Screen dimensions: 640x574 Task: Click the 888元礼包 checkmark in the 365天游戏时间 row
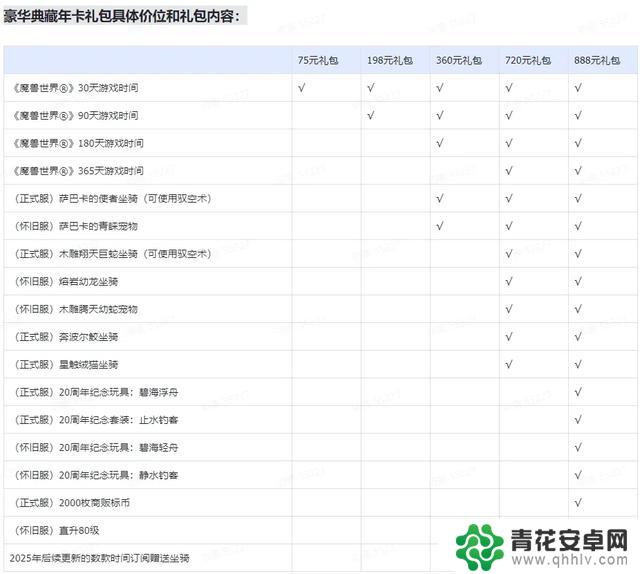(578, 171)
